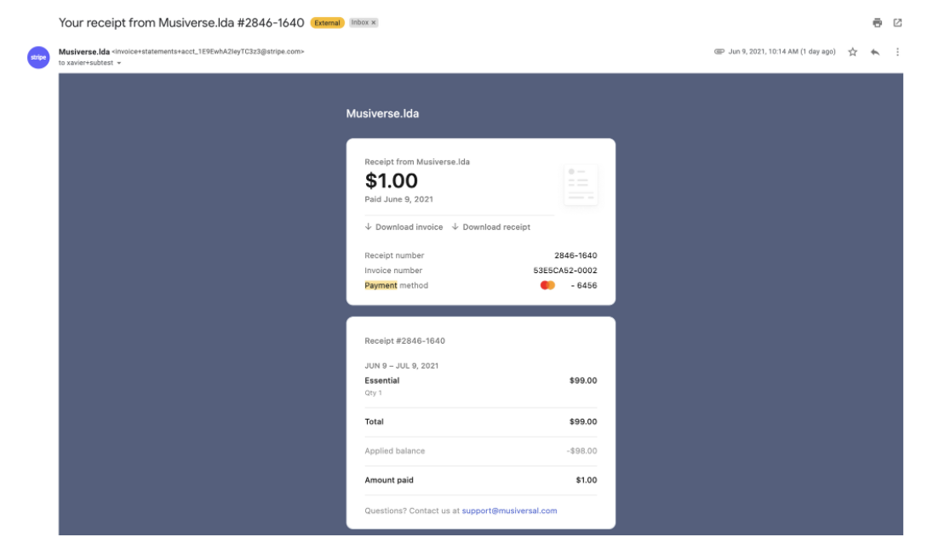
Task: Click the Musiverse.lda heading in the email body
Action: coord(382,114)
